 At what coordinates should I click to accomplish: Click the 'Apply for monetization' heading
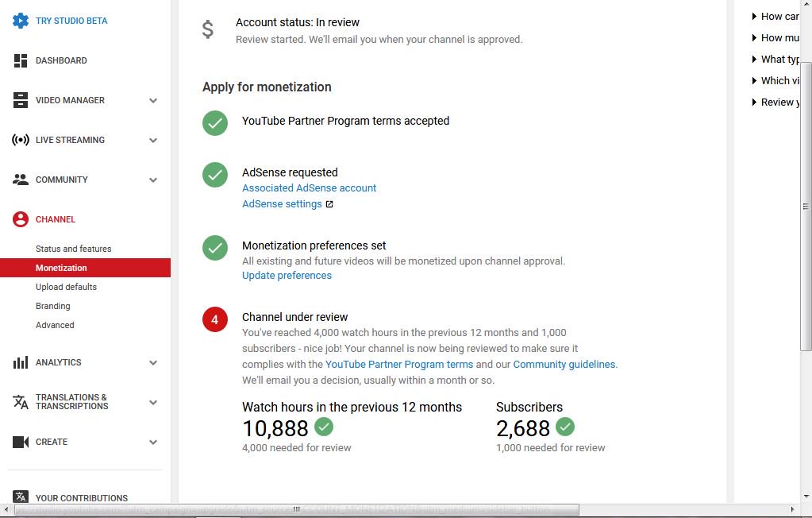(267, 87)
